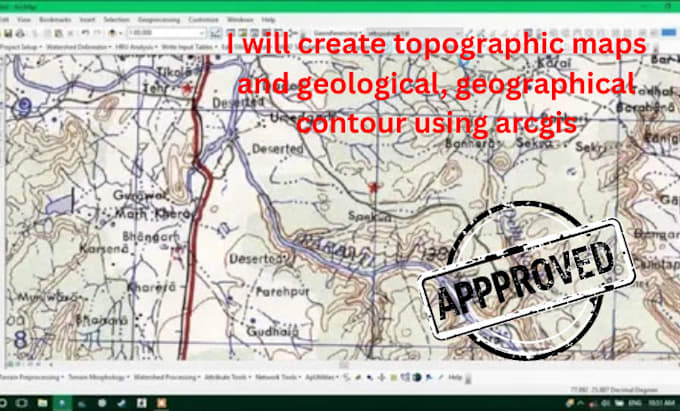Expand the Attribute Tools dropdown

tap(228, 378)
